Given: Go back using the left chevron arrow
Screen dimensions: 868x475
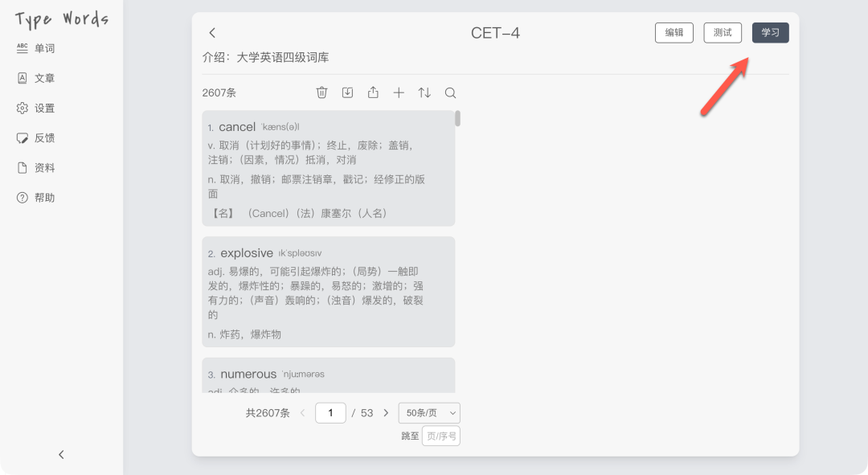Looking at the screenshot, I should coord(212,33).
